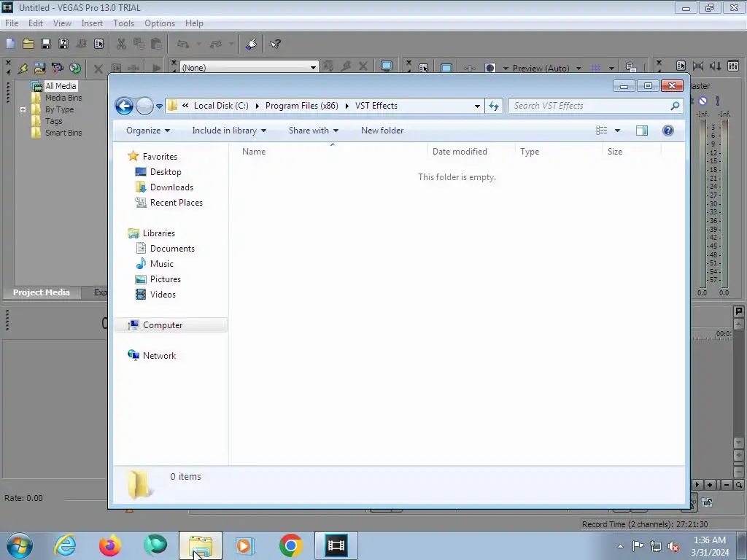Viewport: 747px width, 560px height.
Task: Open the Tools menu
Action: 123,23
